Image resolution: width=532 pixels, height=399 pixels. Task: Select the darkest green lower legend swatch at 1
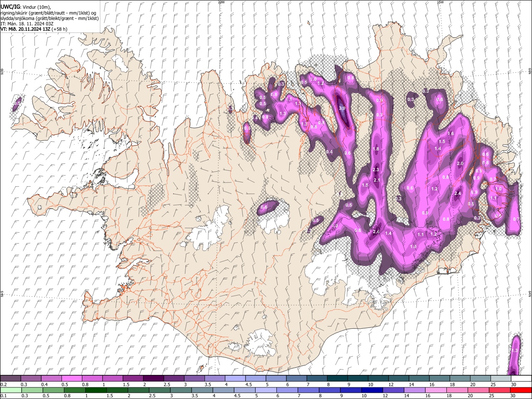coord(96,390)
